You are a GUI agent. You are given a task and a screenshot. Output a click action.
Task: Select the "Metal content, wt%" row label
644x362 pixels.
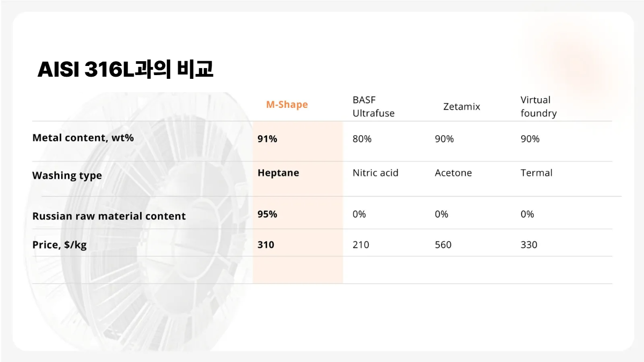click(83, 138)
